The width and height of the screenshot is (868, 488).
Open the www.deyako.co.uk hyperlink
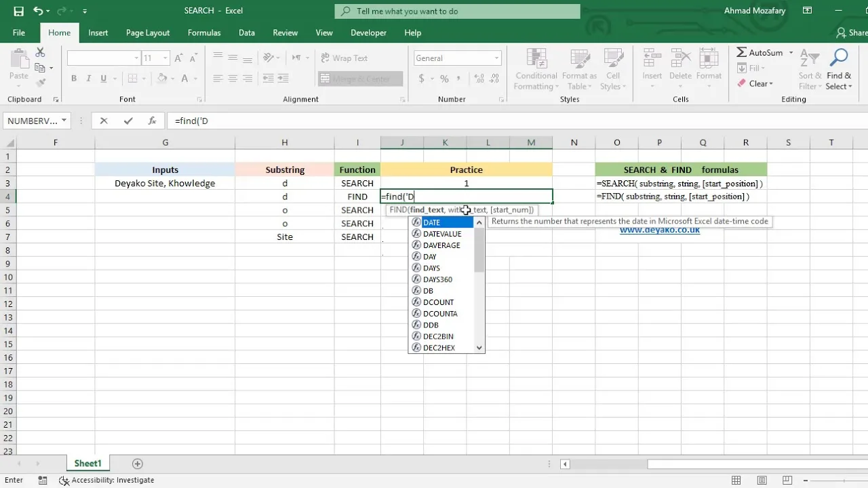(x=660, y=230)
